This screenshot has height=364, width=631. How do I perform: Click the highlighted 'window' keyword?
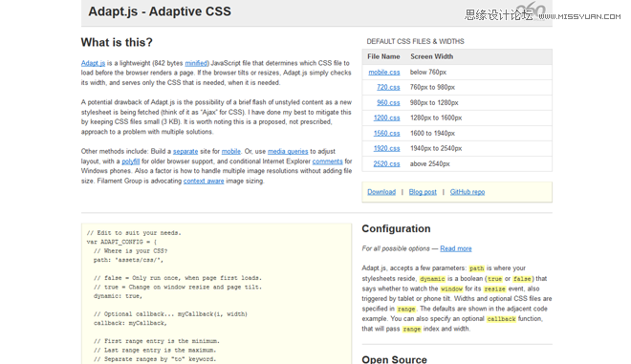click(x=451, y=289)
